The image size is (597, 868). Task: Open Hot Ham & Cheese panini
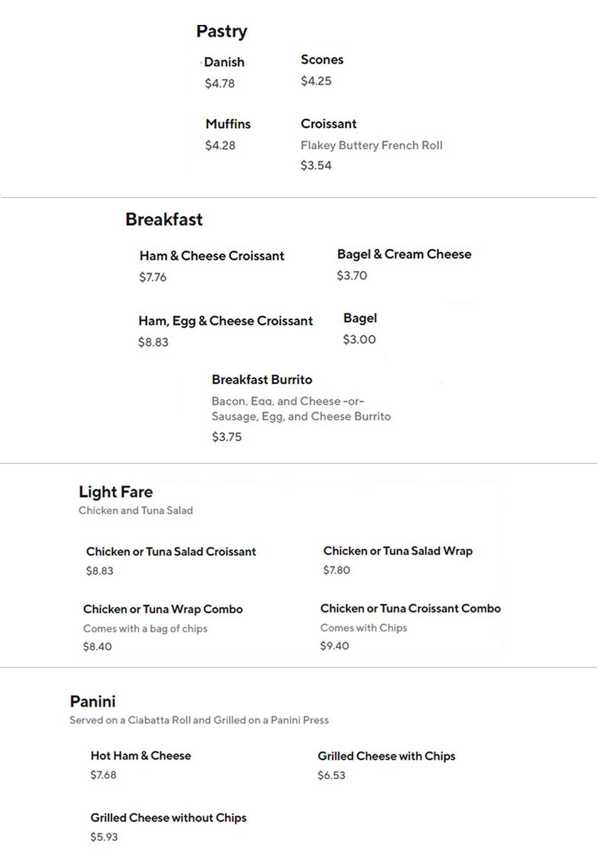pyautogui.click(x=141, y=756)
